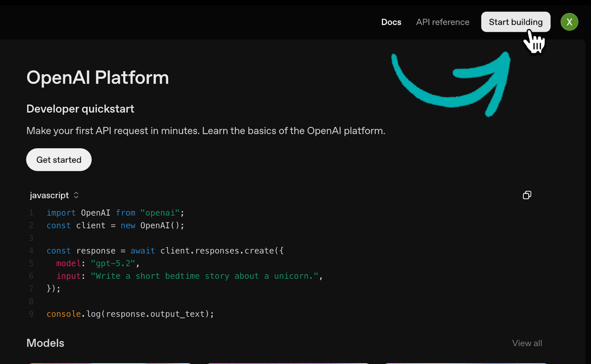
Task: Copy the code sample with the copy icon
Action: [x=527, y=195]
